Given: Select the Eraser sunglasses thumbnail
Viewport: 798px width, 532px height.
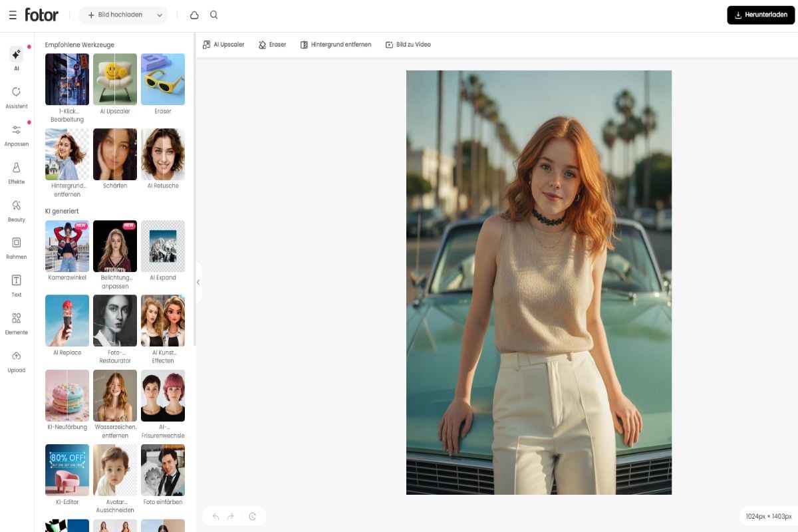Looking at the screenshot, I should [x=163, y=79].
